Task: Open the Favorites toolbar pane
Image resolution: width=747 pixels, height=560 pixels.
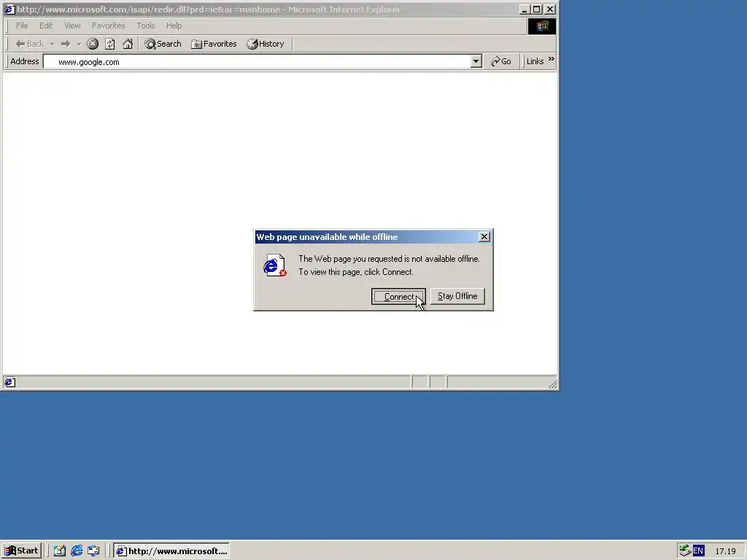Action: pos(214,44)
